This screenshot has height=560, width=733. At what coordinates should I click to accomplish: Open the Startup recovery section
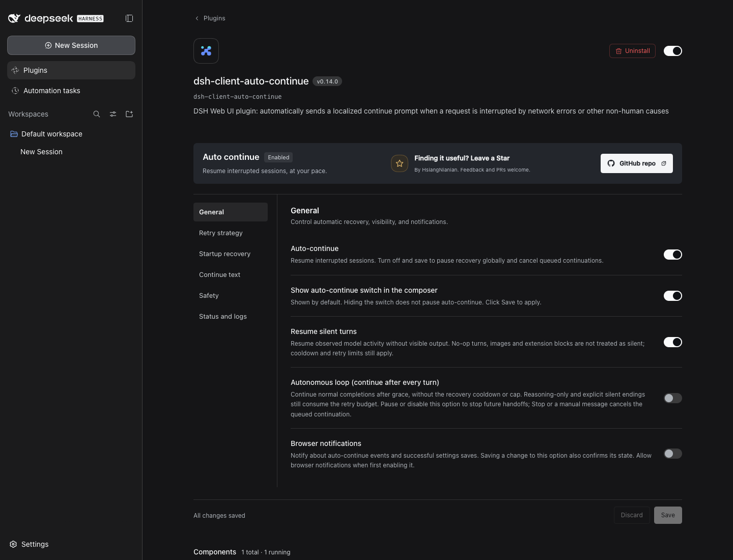click(231, 254)
